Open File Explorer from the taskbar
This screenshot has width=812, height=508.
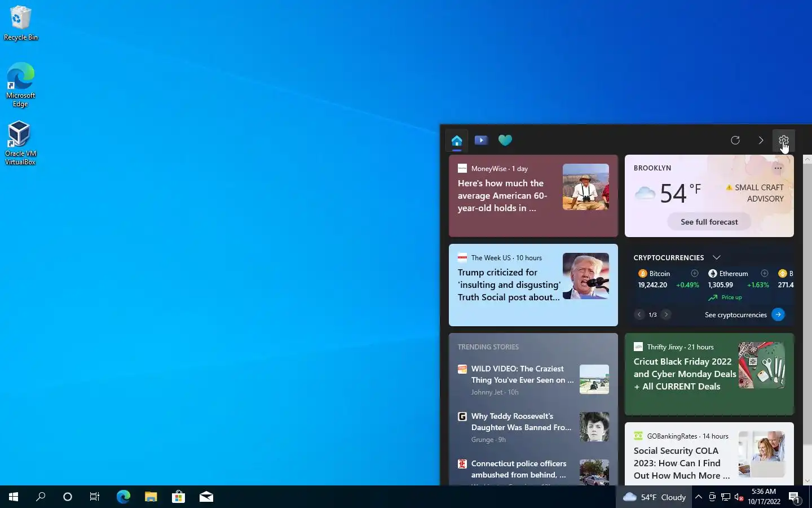point(151,497)
